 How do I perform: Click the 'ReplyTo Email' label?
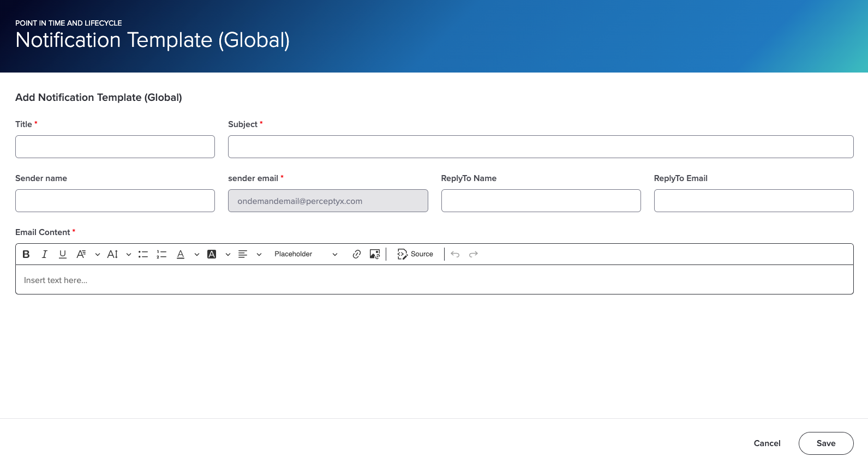[680, 178]
